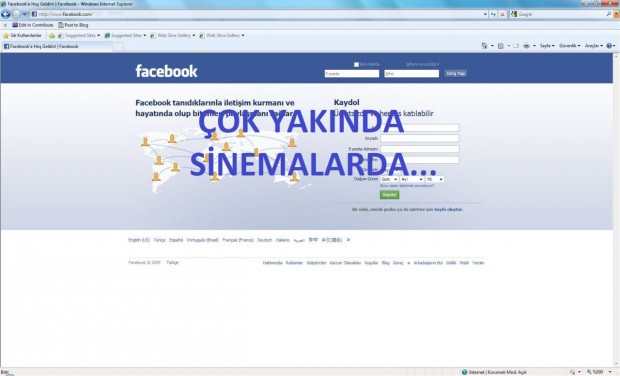Screen dimensions: 620x376
Task: Click the Hakkımızda footer link
Action: [272, 263]
